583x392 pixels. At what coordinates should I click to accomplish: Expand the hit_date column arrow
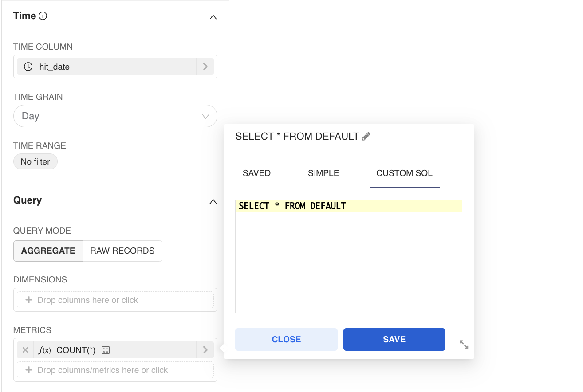(x=205, y=67)
